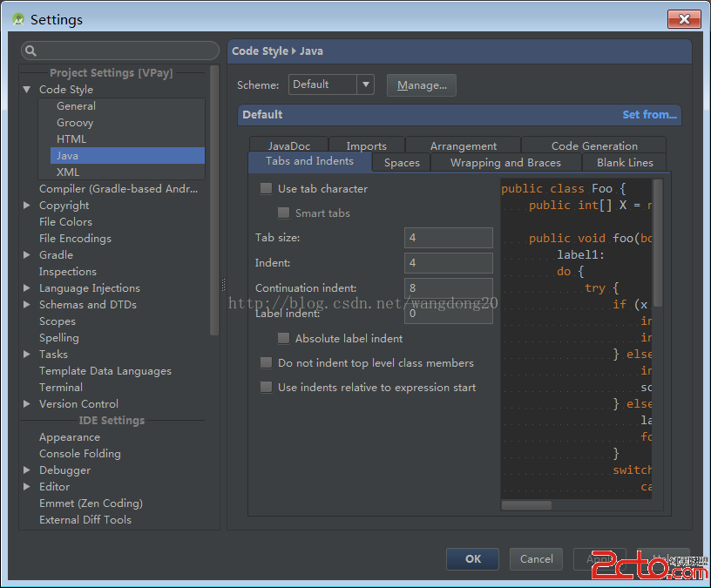The image size is (711, 588).
Task: Open the Wrapping and Braces tab
Action: (x=505, y=163)
